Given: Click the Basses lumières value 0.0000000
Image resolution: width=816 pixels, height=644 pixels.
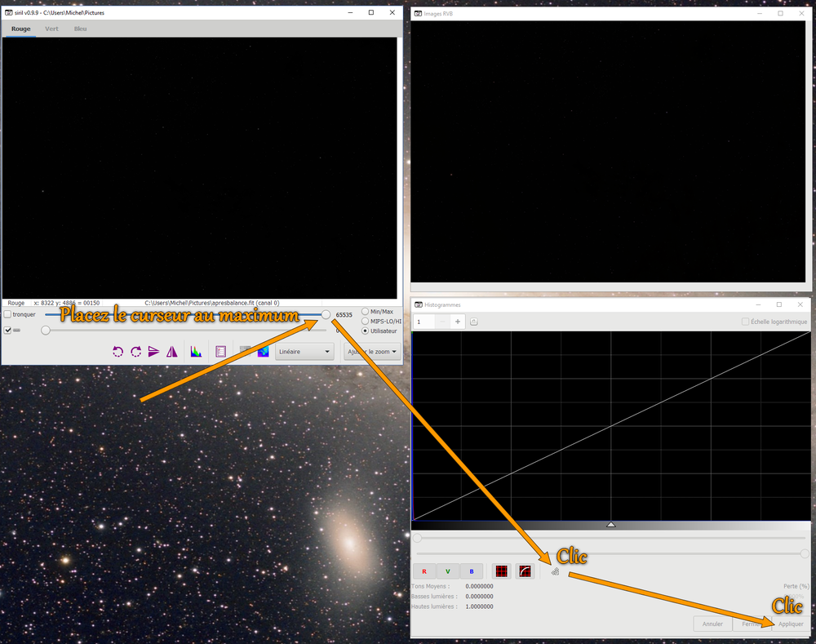Looking at the screenshot, I should pyautogui.click(x=479, y=597).
